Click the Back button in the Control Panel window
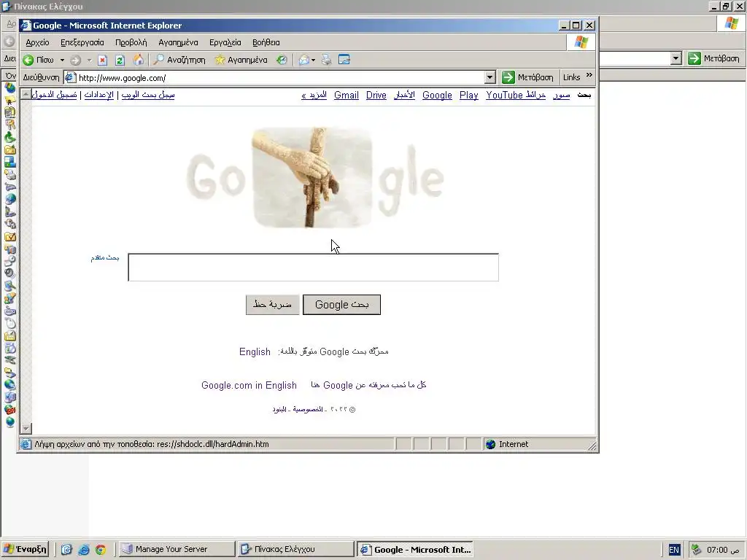Image resolution: width=747 pixels, height=560 pixels. coord(9,42)
